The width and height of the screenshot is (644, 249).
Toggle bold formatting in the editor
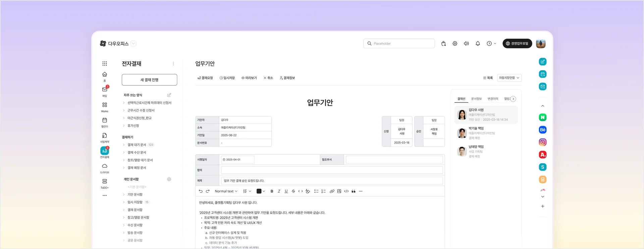[x=272, y=191]
